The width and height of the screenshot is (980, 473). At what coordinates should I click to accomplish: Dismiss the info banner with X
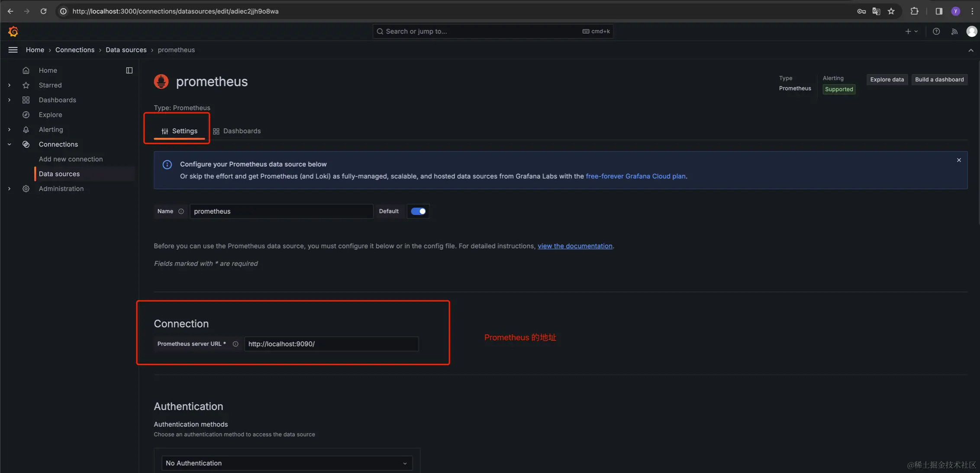pos(958,160)
